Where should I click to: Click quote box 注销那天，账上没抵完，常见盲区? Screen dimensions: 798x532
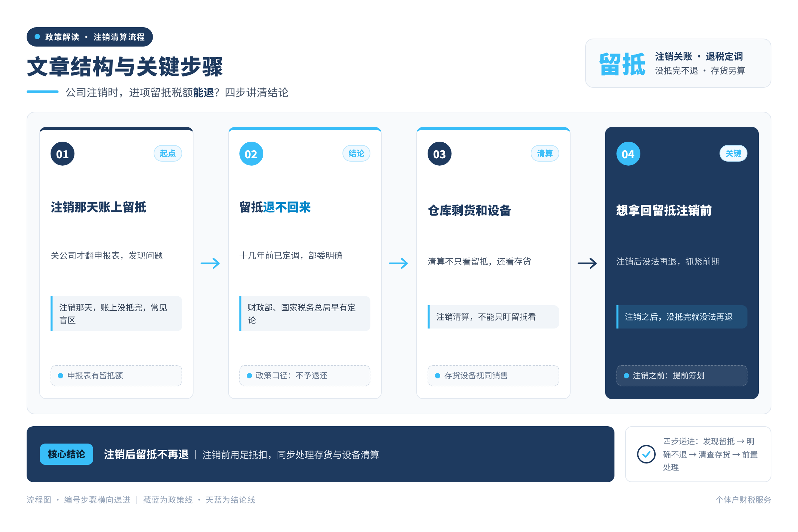click(116, 314)
